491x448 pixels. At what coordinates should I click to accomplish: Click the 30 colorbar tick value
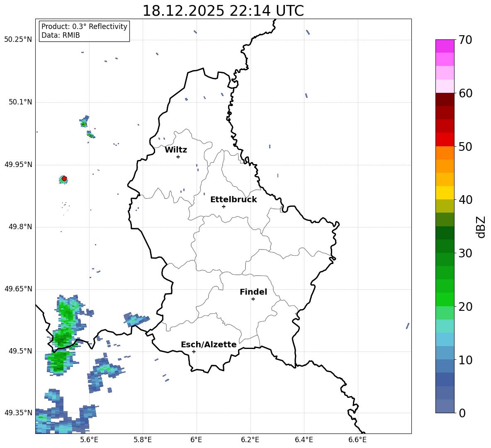[465, 253]
